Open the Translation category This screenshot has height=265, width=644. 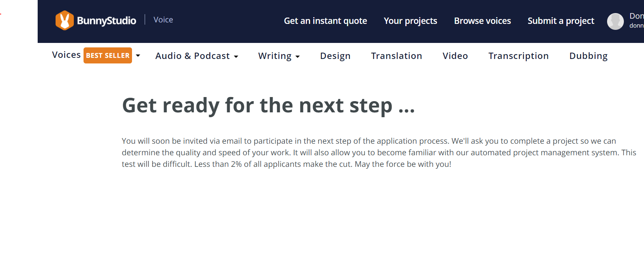[396, 56]
